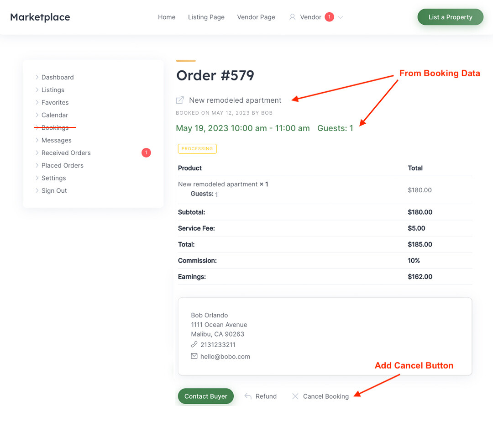Open Received Orders in the sidebar
Viewport: 493px width, 448px height.
66,153
